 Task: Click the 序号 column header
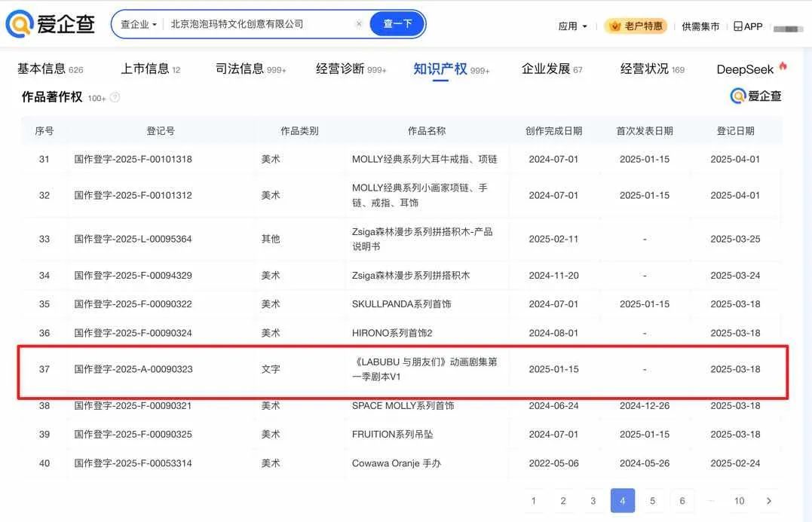point(44,131)
